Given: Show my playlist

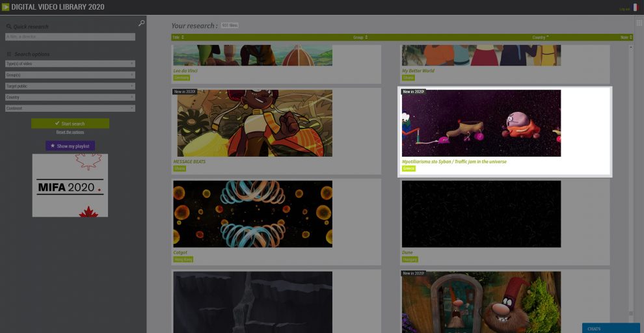Looking at the screenshot, I should click(x=70, y=146).
